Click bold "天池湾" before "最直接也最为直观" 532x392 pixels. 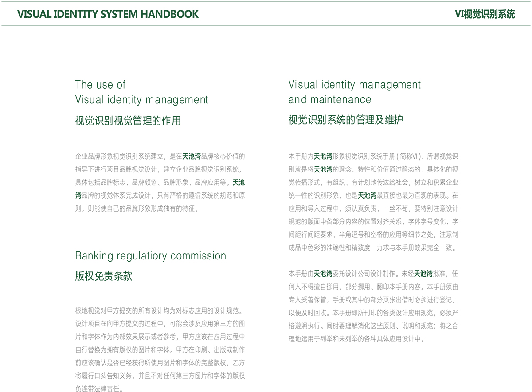click(367, 195)
